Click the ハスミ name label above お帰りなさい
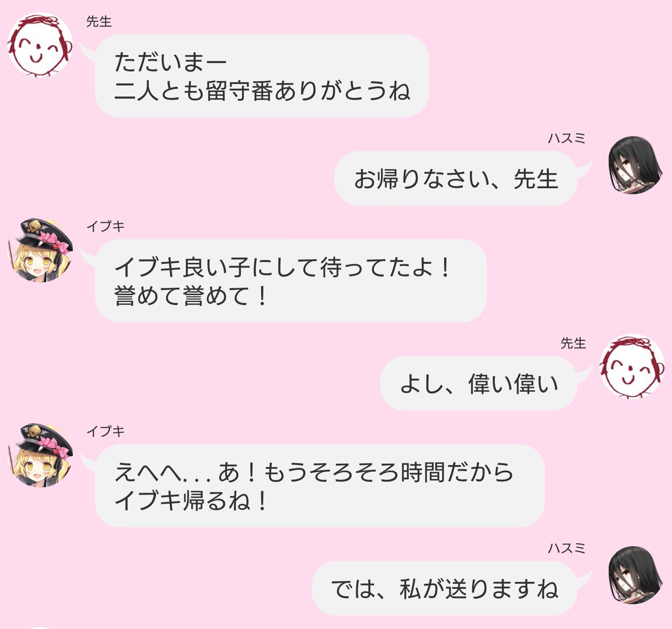The image size is (672, 629). coord(567,138)
